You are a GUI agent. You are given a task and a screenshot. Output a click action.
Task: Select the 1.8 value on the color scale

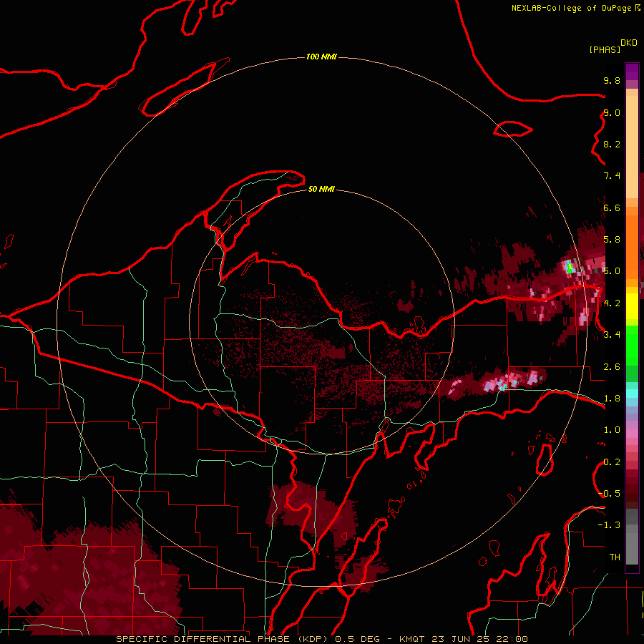(x=612, y=399)
